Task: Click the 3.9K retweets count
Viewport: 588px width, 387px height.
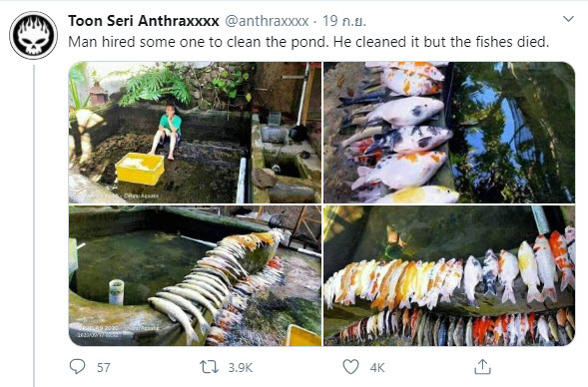Action: click(241, 367)
